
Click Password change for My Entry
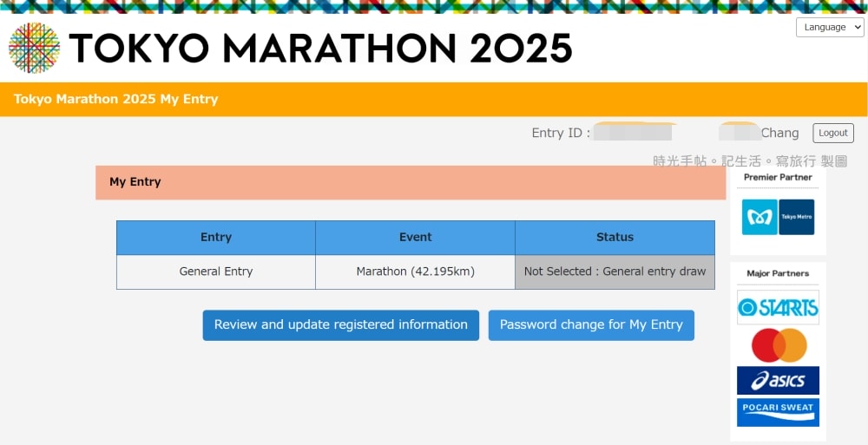coord(591,325)
